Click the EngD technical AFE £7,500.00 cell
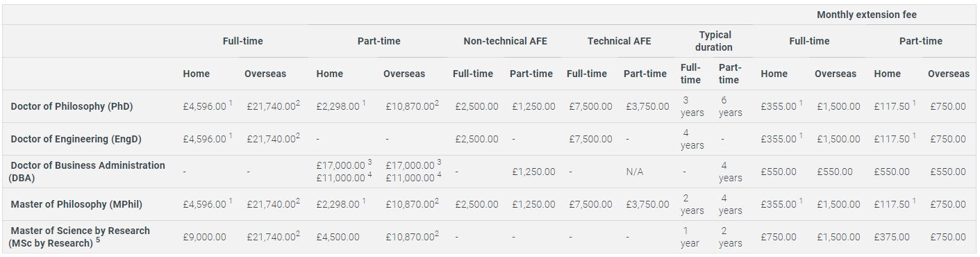The height and width of the screenshot is (257, 980). click(x=590, y=139)
